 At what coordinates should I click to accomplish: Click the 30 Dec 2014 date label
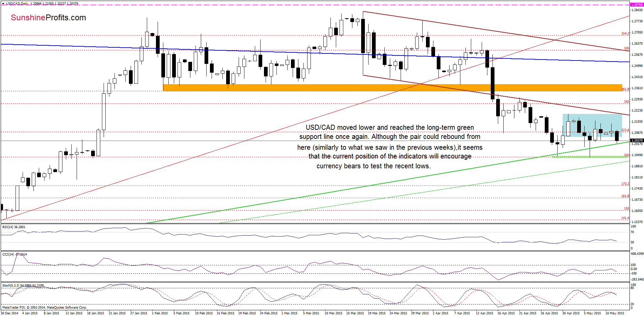click(9, 313)
